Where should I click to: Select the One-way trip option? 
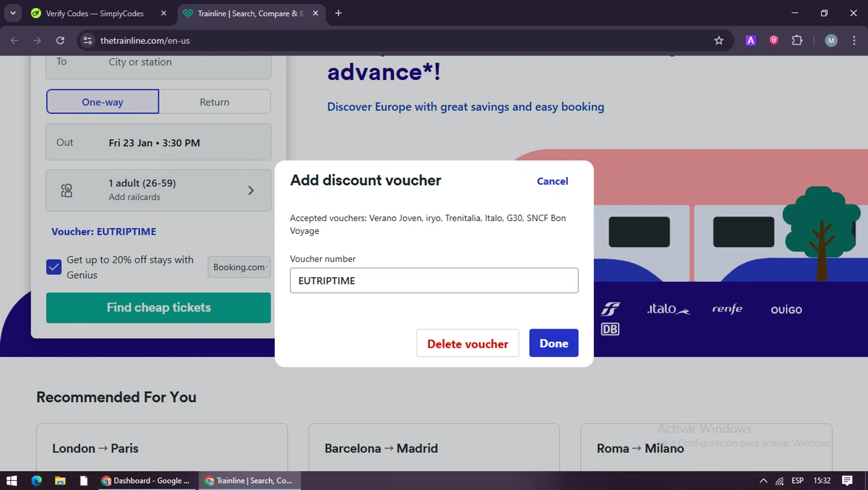[x=102, y=102]
